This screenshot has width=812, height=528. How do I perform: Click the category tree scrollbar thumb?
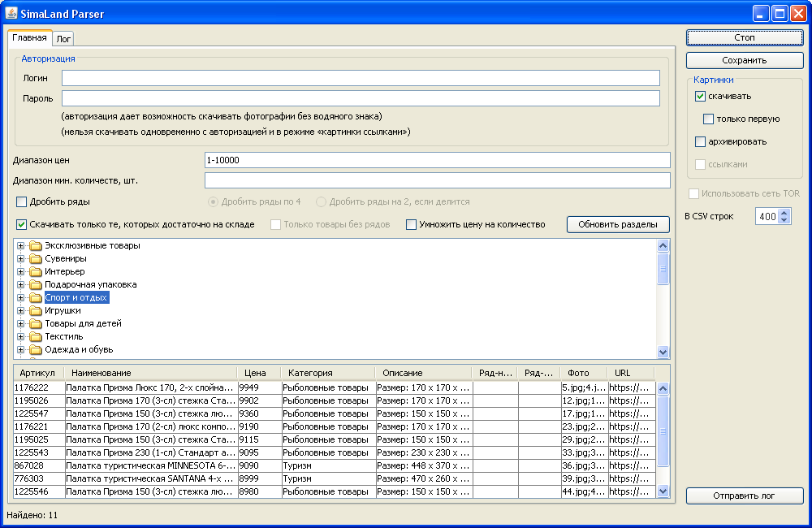point(663,268)
